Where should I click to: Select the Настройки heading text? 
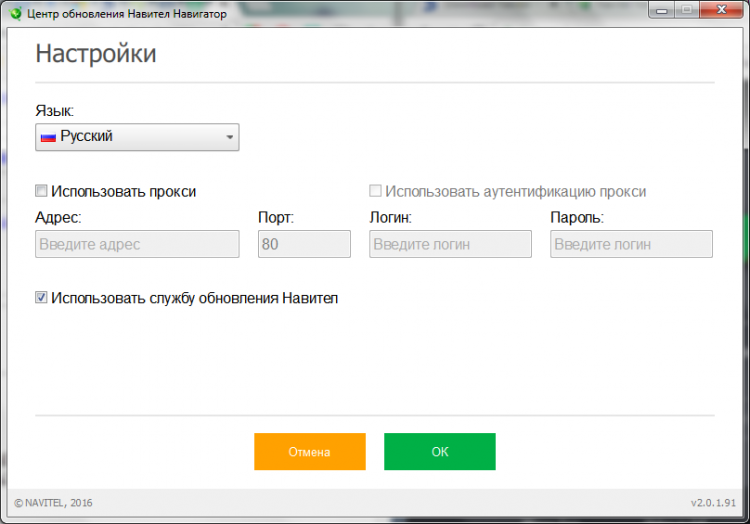[x=96, y=54]
